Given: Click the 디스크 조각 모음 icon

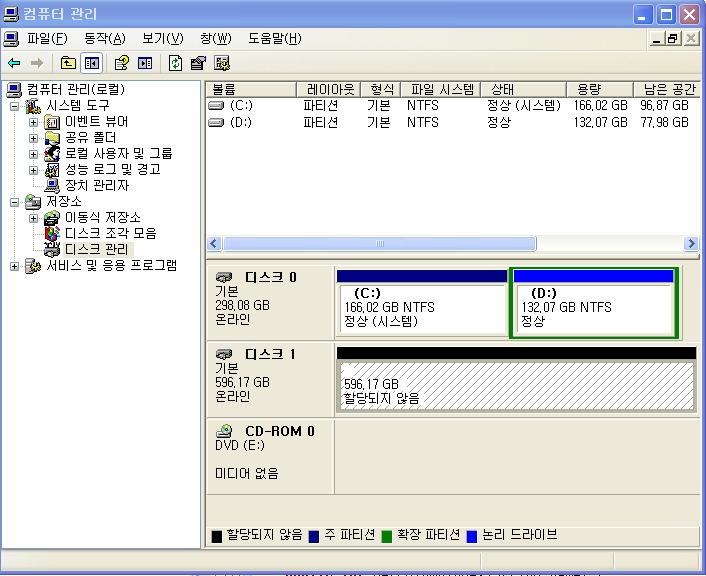Looking at the screenshot, I should coord(52,234).
